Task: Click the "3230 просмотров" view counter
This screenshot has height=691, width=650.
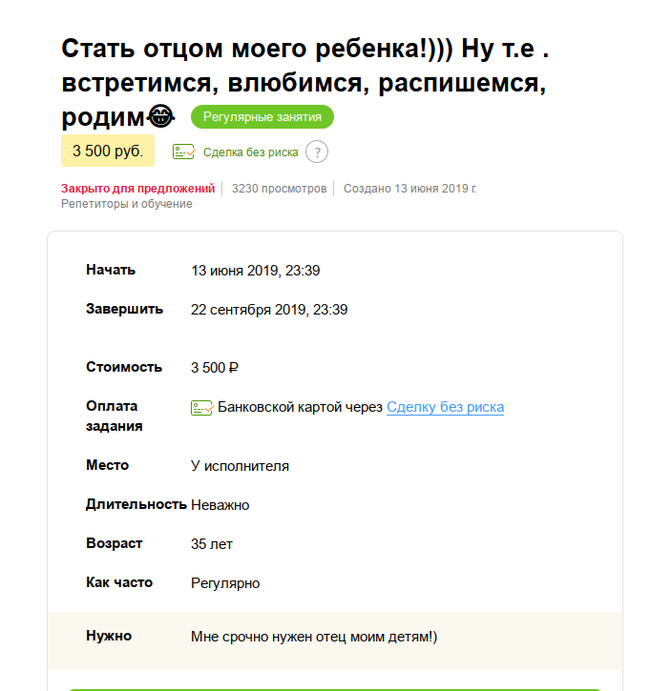Action: (279, 188)
